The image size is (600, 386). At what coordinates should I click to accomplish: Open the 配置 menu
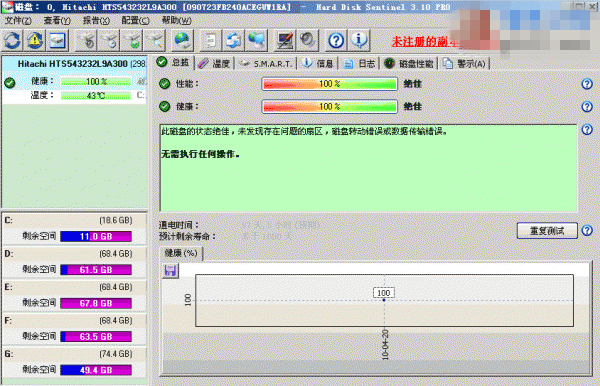[x=135, y=20]
